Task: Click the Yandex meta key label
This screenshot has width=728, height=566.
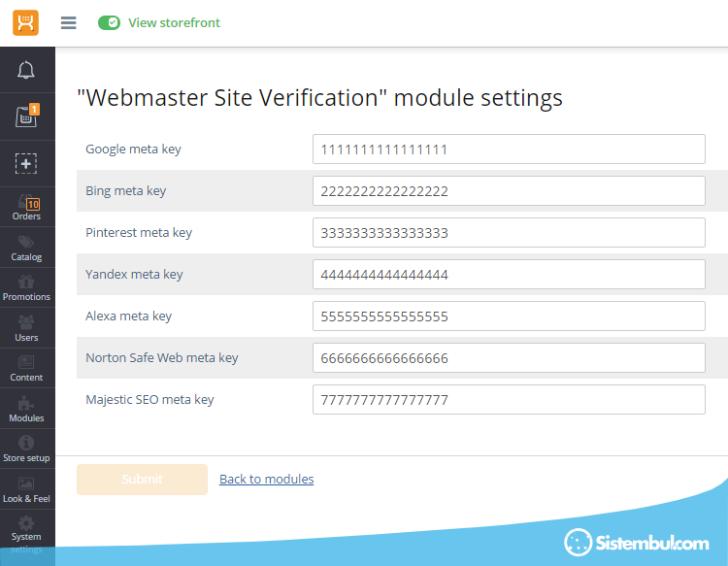Action: coord(134,275)
